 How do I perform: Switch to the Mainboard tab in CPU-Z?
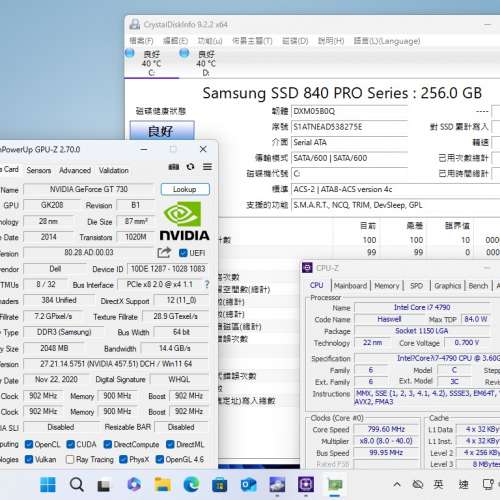coord(350,286)
